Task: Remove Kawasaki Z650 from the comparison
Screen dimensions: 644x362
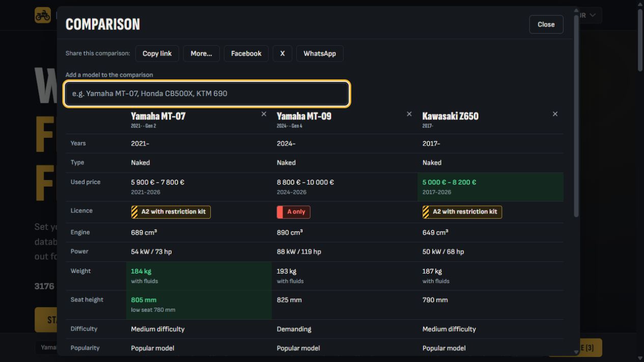Action: (x=555, y=114)
